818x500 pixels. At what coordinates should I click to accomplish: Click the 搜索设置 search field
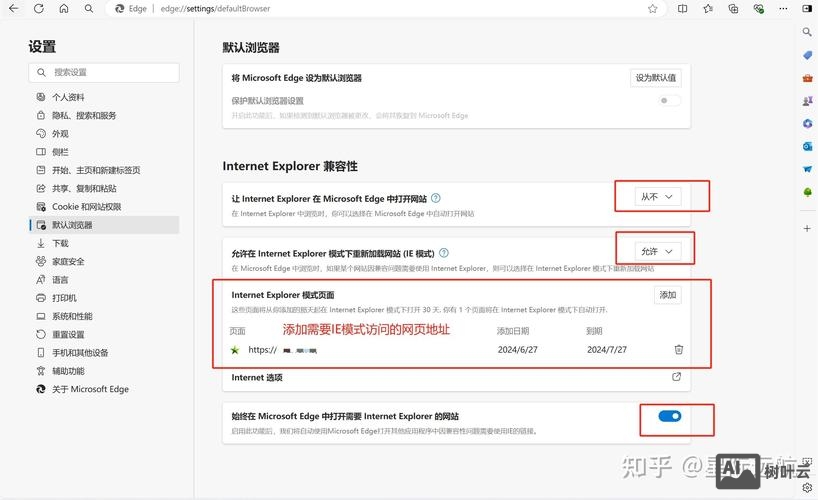pyautogui.click(x=104, y=72)
